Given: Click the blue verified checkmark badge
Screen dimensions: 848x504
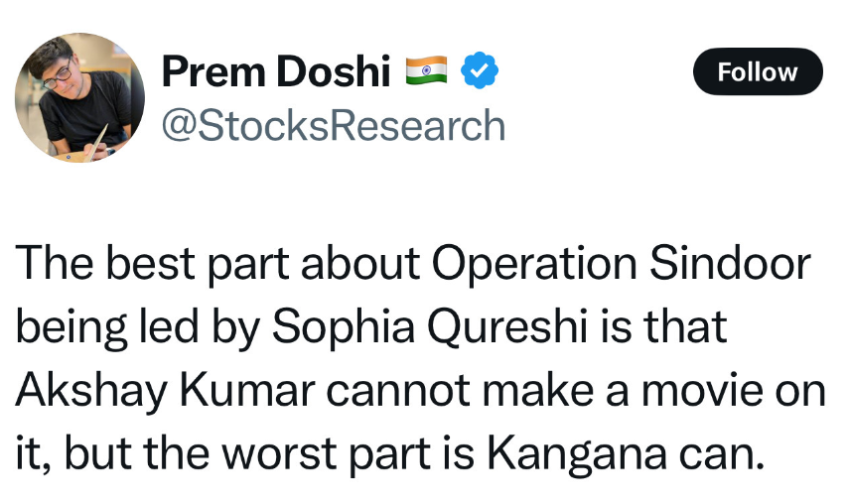Looking at the screenshot, I should [480, 70].
